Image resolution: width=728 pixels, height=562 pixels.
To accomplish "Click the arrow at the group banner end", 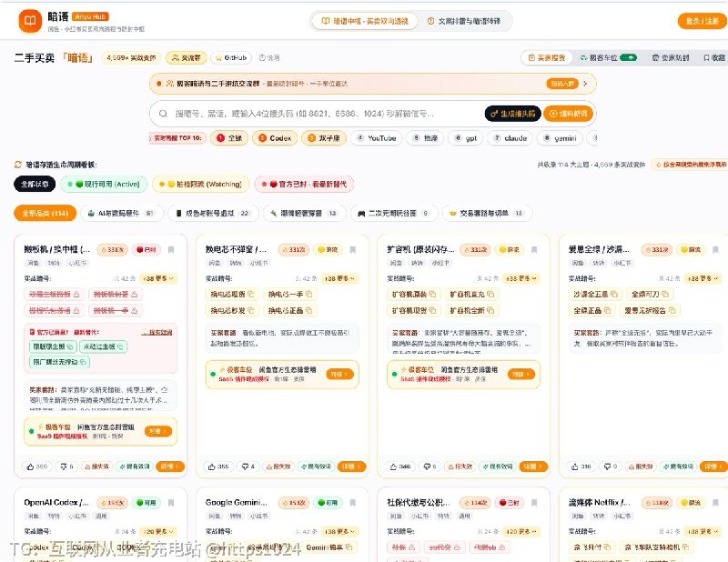I will 585,84.
